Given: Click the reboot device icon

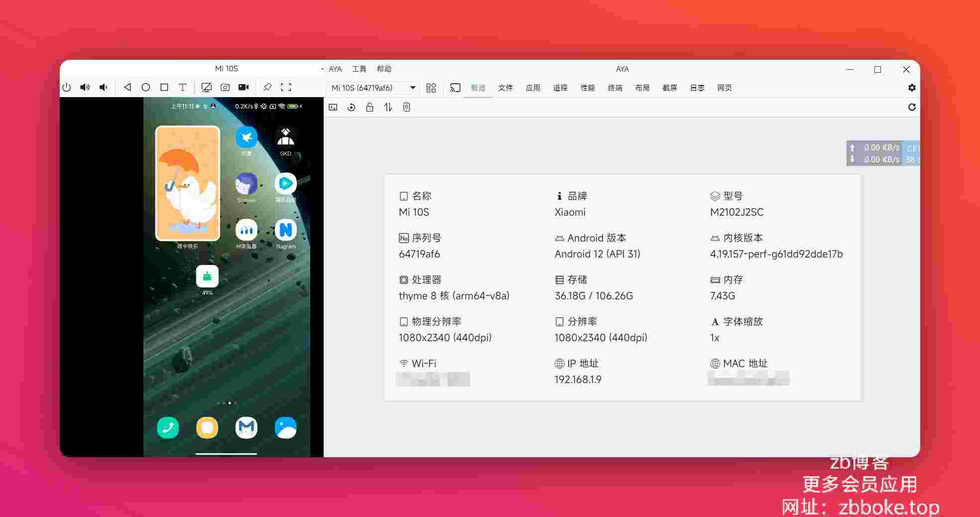Looking at the screenshot, I should pos(352,107).
